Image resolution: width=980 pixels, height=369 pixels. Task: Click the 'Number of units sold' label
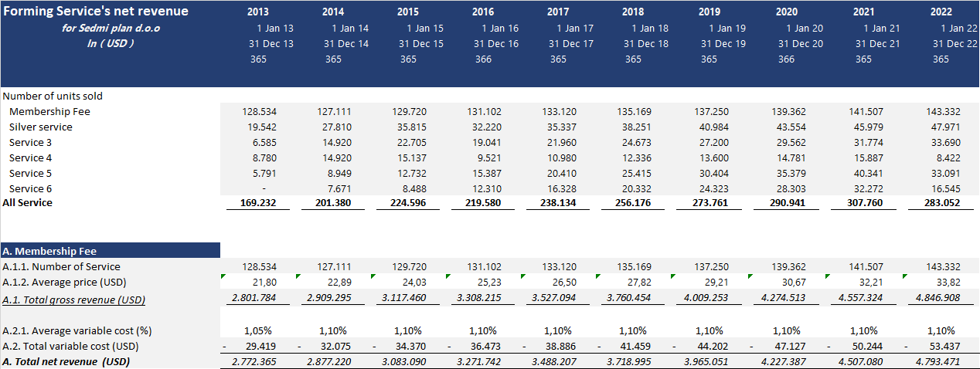click(53, 96)
